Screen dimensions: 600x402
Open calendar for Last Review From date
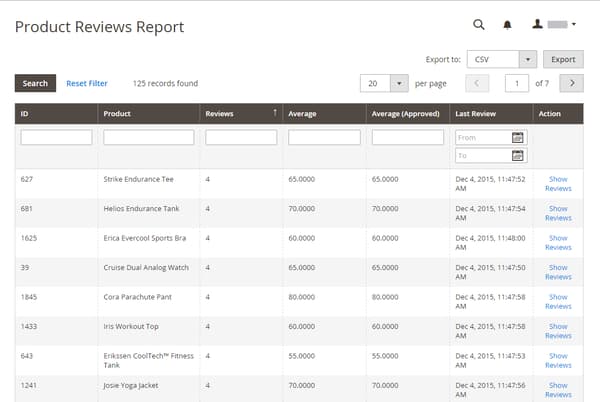tap(517, 137)
